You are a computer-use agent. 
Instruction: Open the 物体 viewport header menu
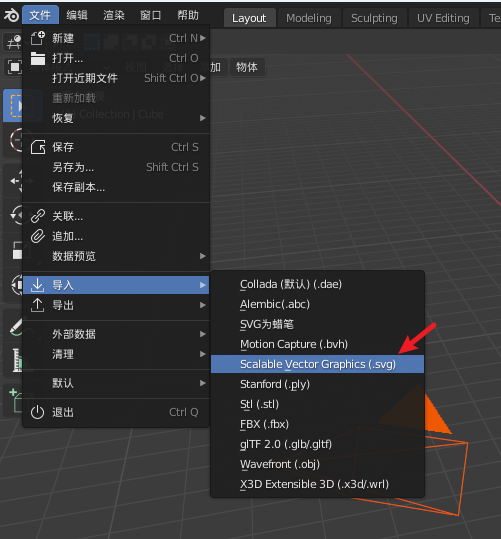247,67
